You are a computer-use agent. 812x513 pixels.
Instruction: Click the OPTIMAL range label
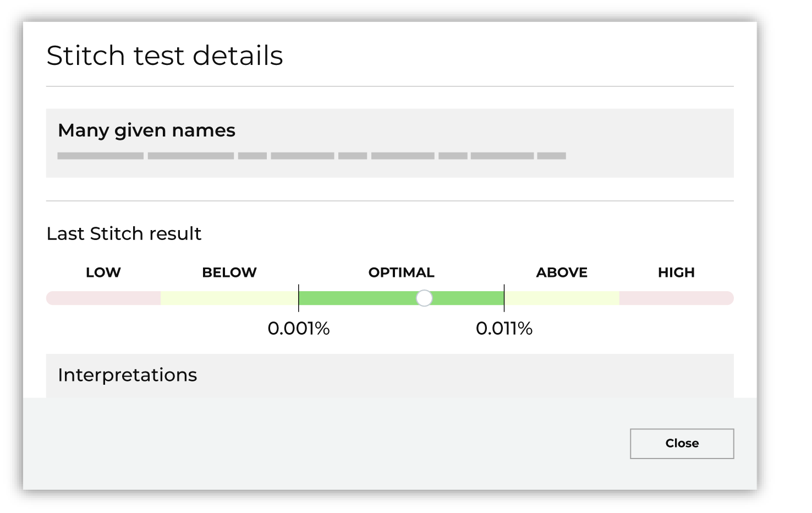tap(401, 272)
